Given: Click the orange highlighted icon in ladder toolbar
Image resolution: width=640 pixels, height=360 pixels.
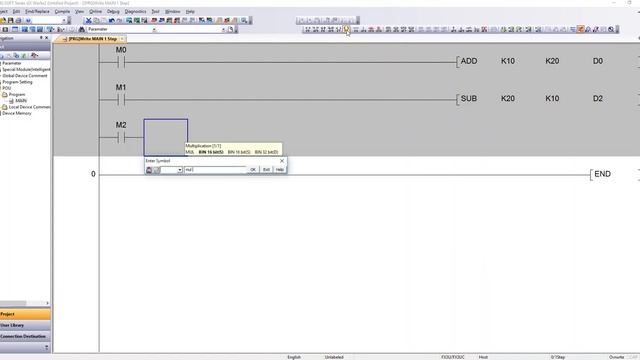Looking at the screenshot, I should pos(580,29).
